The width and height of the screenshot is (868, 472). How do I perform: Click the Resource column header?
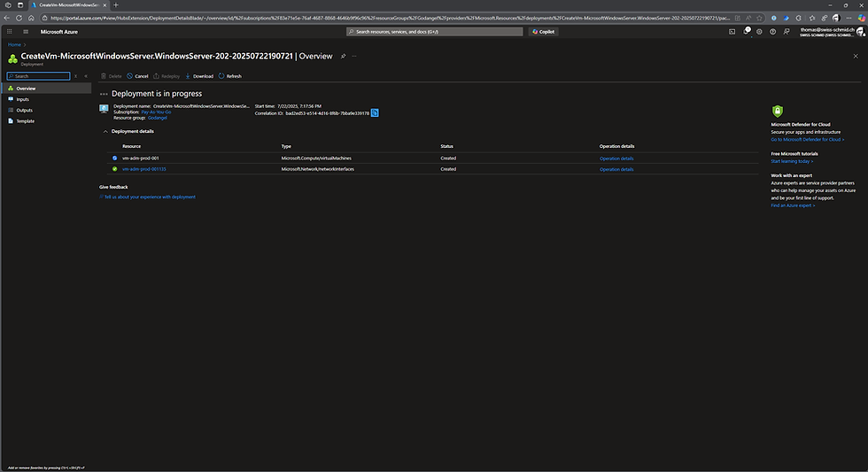tap(132, 146)
